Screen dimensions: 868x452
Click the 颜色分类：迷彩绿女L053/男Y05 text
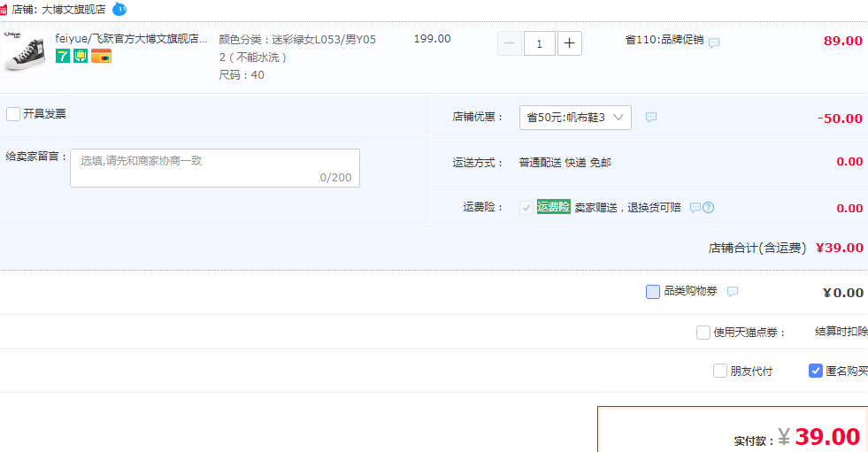(297, 40)
